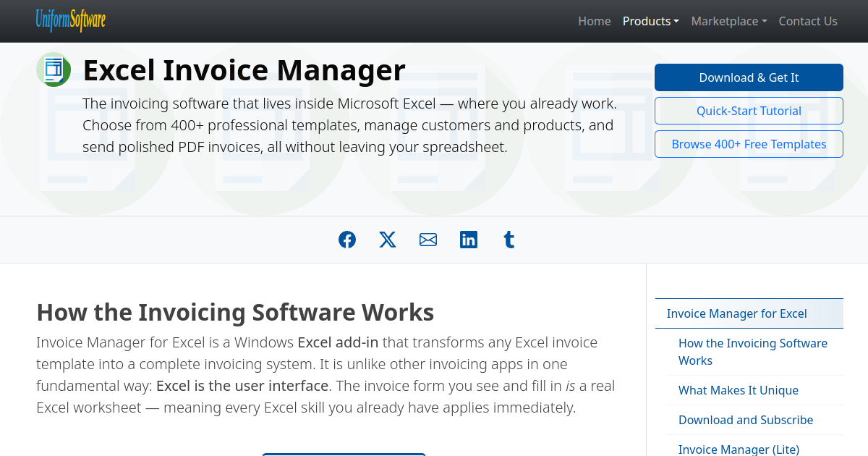Click the UniformSoftware logo

[70, 20]
